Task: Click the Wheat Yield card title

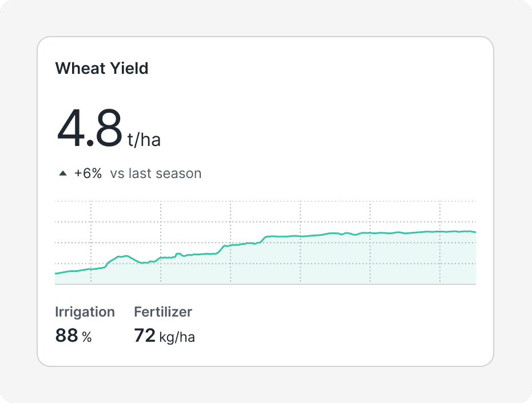Action: coord(101,69)
